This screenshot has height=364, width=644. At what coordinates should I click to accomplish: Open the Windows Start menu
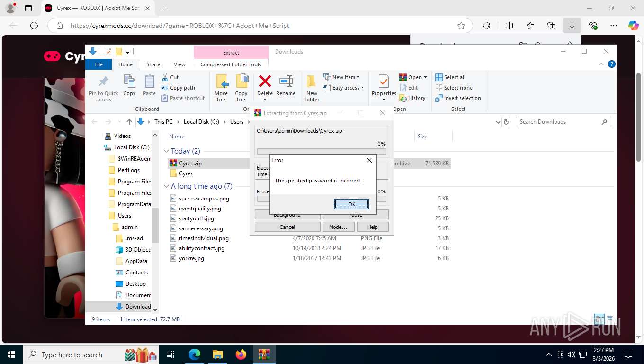11,355
